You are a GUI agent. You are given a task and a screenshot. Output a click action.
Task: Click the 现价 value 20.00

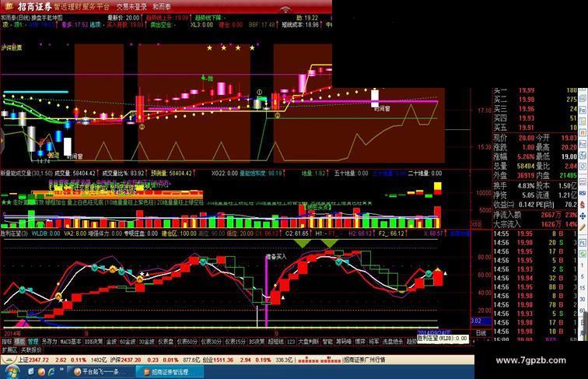pyautogui.click(x=527, y=138)
